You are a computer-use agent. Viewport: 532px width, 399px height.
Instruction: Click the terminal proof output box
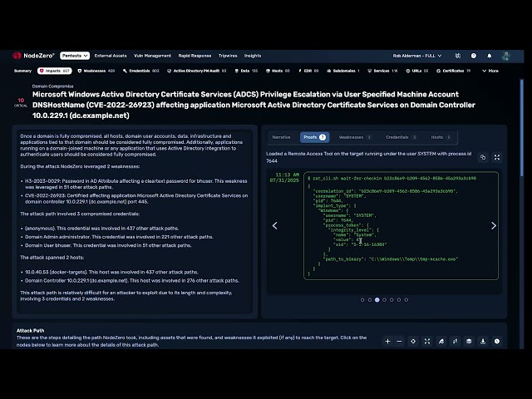pos(401,225)
